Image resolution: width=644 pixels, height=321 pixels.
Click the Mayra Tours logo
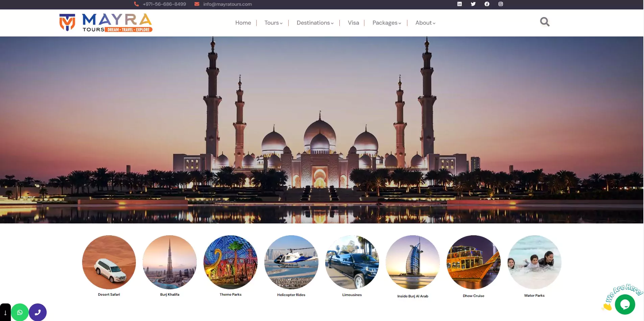105,23
